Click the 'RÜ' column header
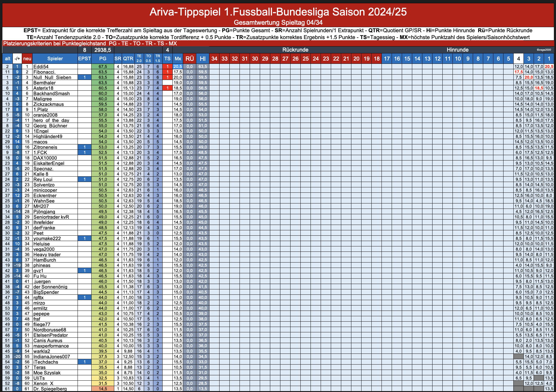Screen dimensions: 556x392 190,58
